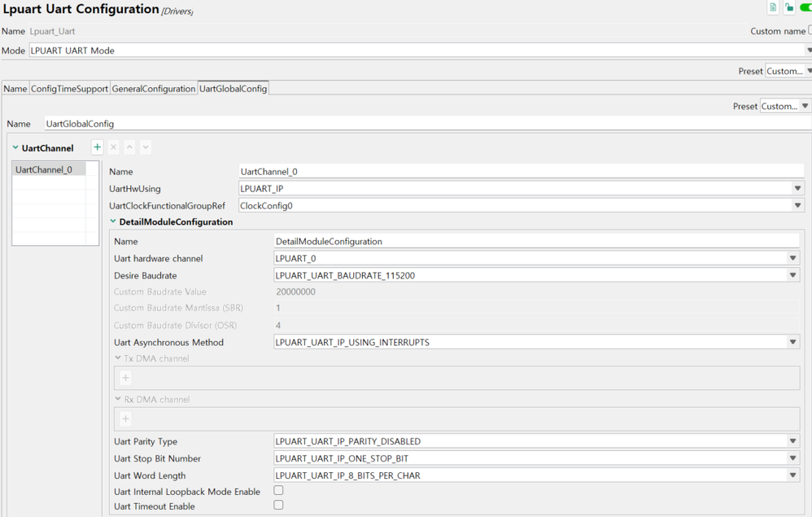
Task: Collapse the UartChannel section
Action: click(x=15, y=148)
